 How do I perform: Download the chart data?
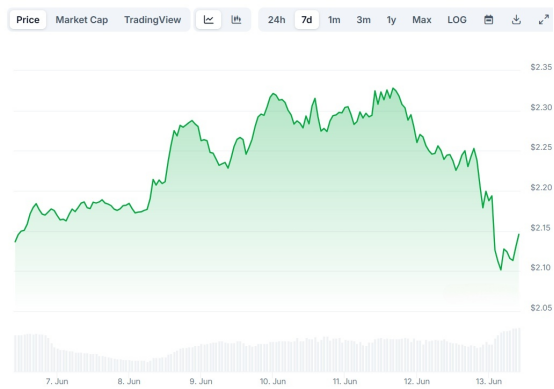516,19
